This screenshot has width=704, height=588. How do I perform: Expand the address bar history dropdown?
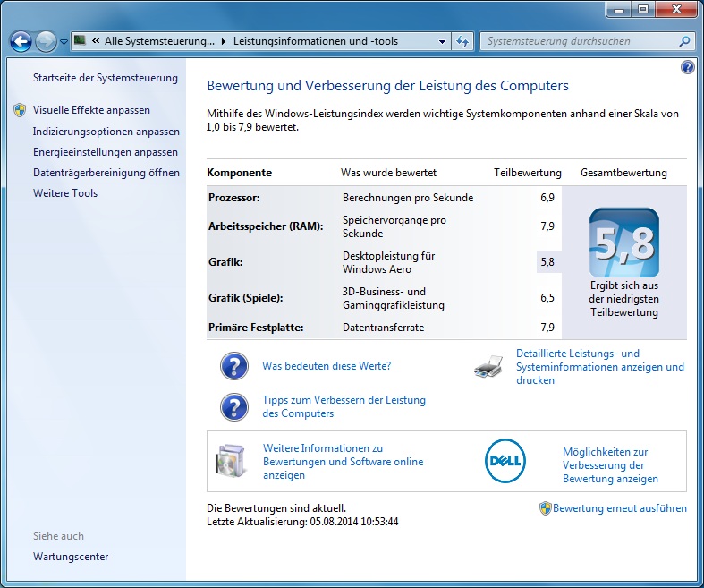point(442,42)
